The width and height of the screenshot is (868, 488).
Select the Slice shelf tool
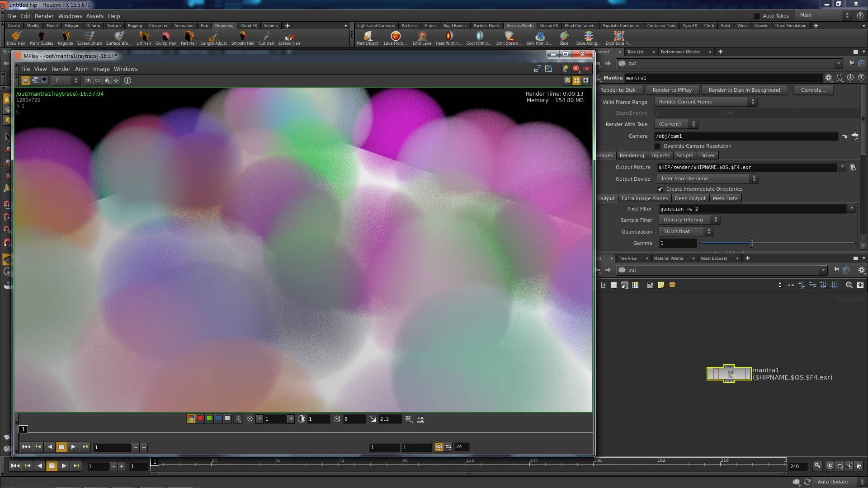[564, 38]
